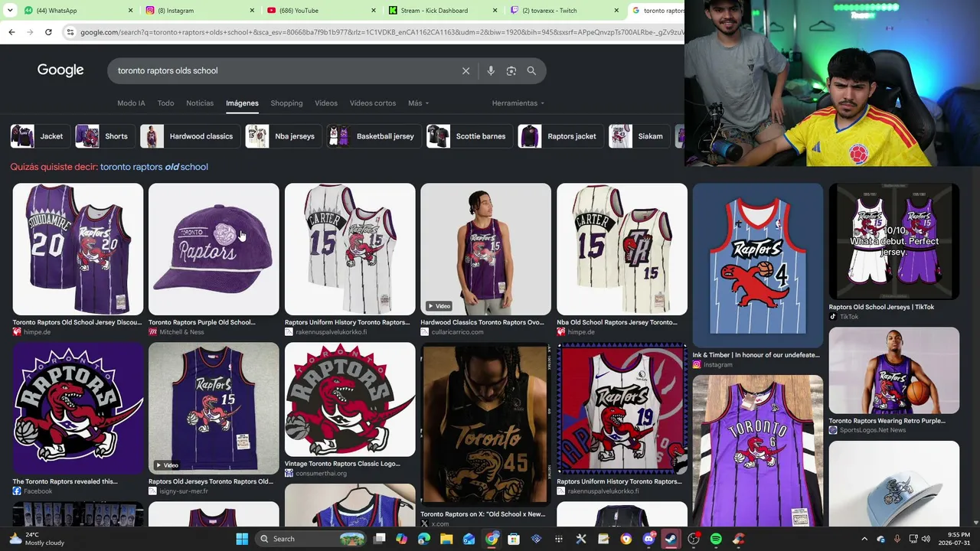Select the Shopping search tab

[286, 103]
